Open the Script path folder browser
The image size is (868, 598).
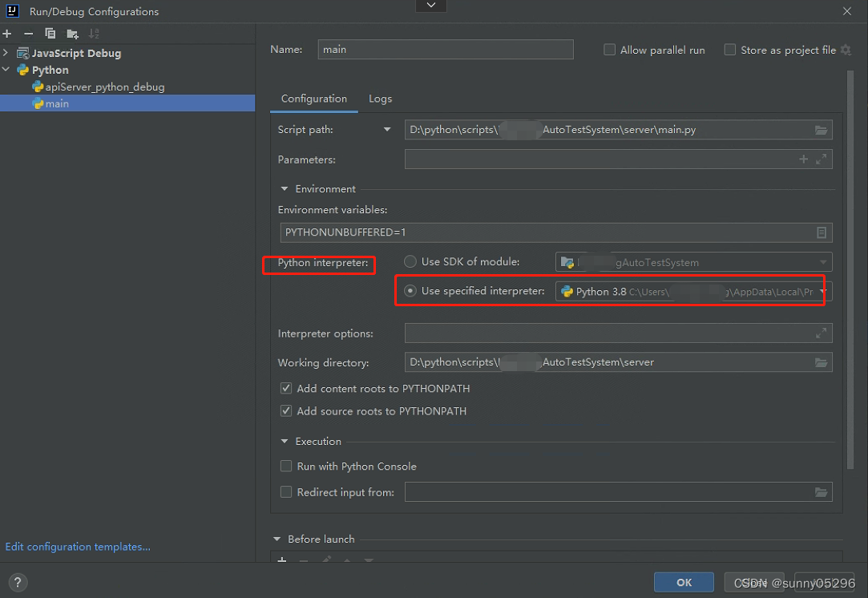[x=821, y=129]
